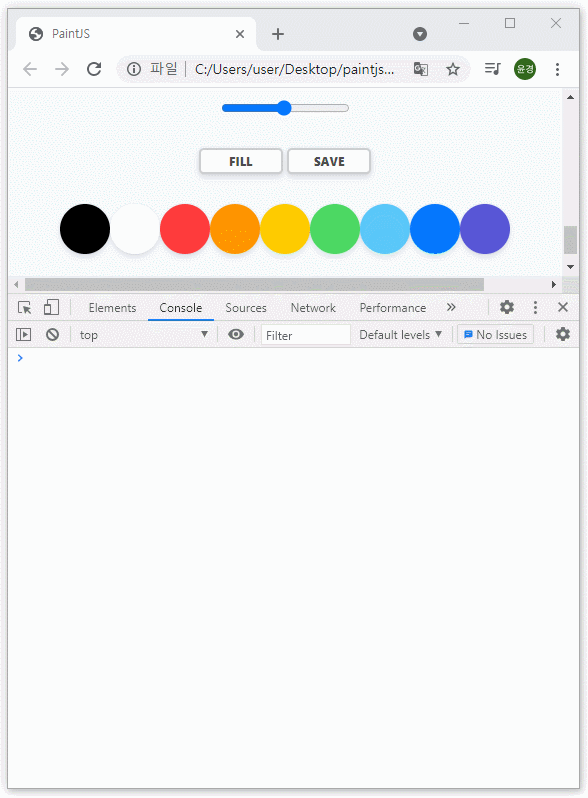The image size is (588, 798).
Task: View site information icon in address bar
Action: coord(134,69)
